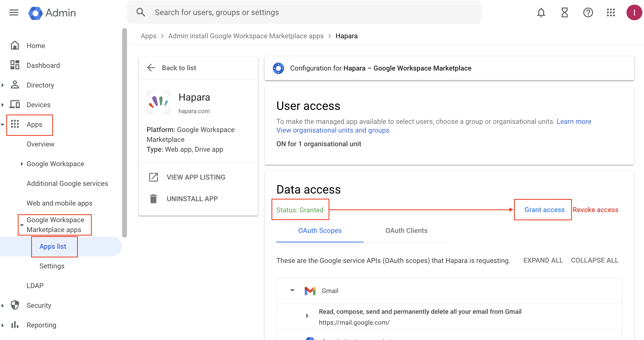Image resolution: width=644 pixels, height=340 pixels.
Task: Switch to the OAuth Clients tab
Action: point(406,231)
